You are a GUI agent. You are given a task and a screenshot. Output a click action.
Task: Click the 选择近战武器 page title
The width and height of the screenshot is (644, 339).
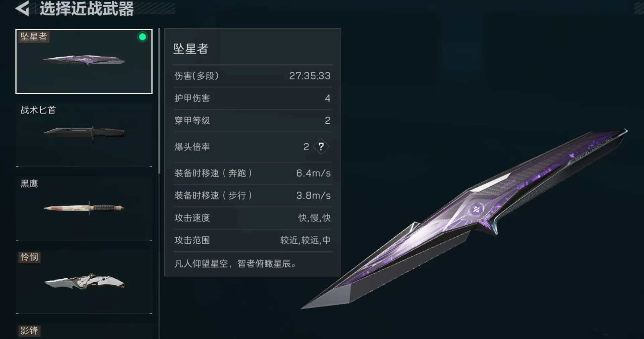(x=87, y=9)
